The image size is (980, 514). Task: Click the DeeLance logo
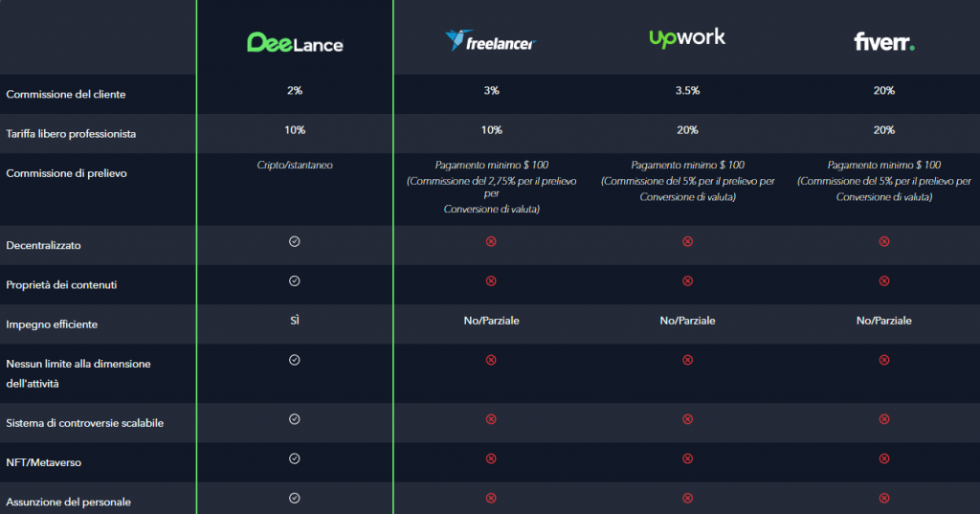(295, 42)
